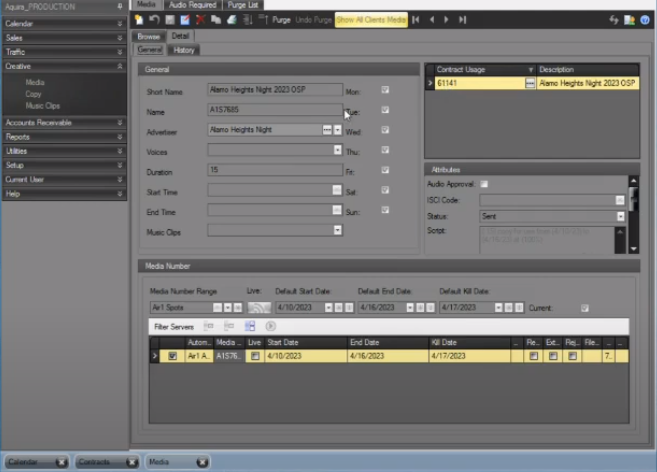Click the blue Help icon in toolbar

(645, 20)
